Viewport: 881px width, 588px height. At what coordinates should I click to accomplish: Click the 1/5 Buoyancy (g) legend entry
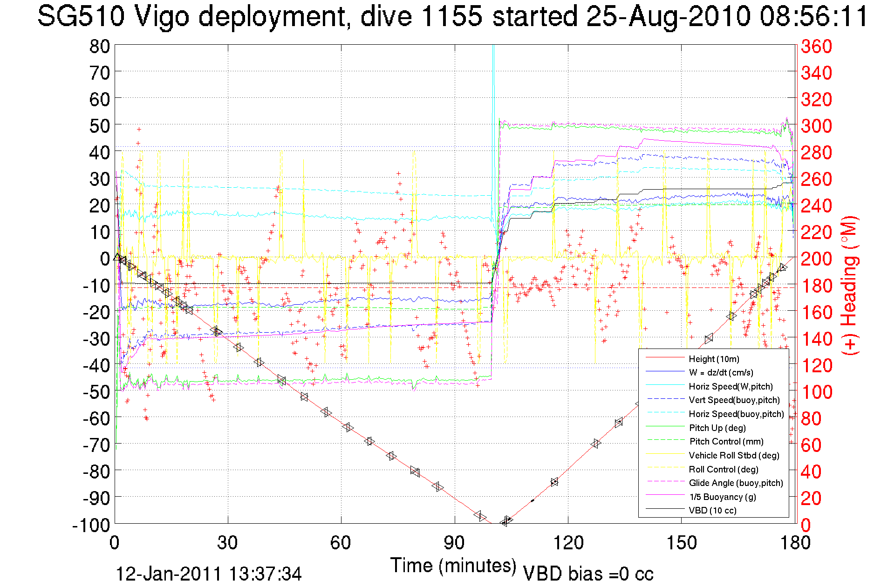723,497
